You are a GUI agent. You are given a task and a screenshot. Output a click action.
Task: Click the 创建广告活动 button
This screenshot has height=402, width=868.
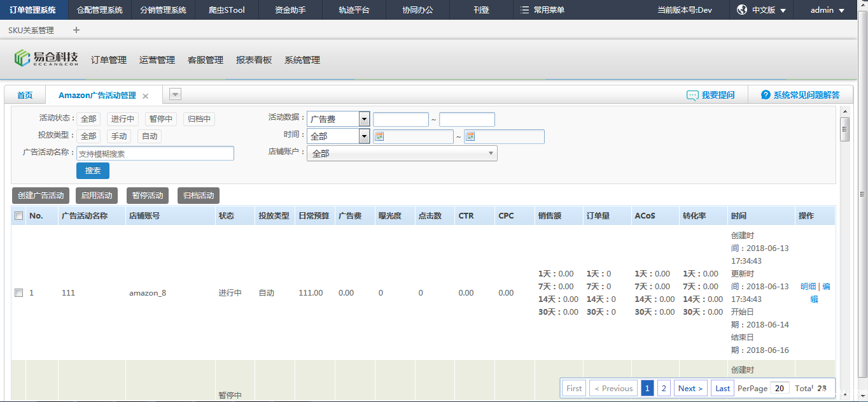click(41, 196)
